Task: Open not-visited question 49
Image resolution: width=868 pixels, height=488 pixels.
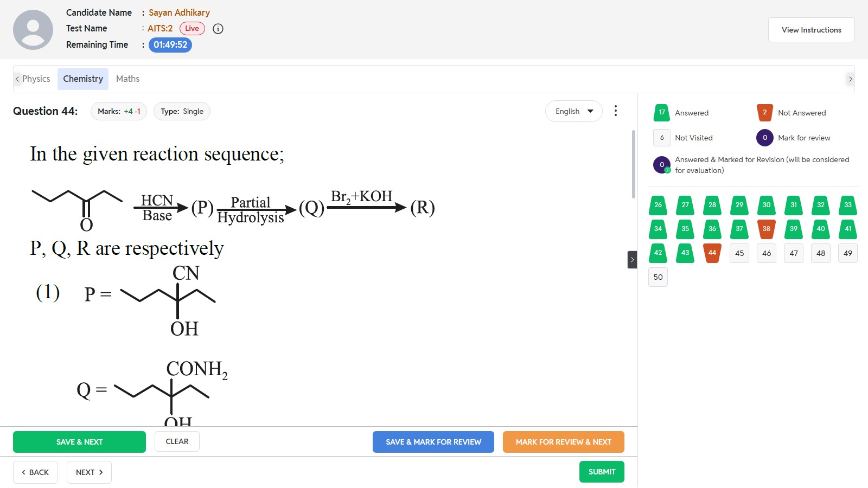Action: tap(848, 253)
